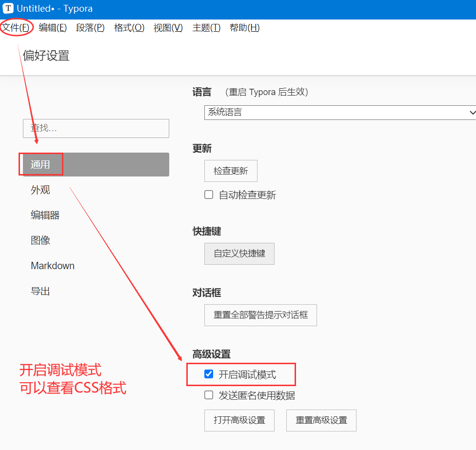
Task: Uncheck the 开启调试模式 checkbox
Action: coord(209,374)
